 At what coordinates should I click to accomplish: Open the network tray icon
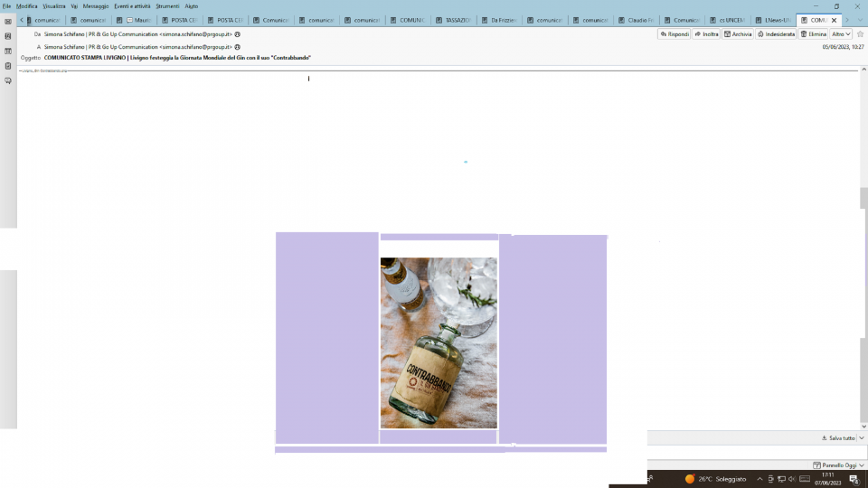(x=781, y=479)
